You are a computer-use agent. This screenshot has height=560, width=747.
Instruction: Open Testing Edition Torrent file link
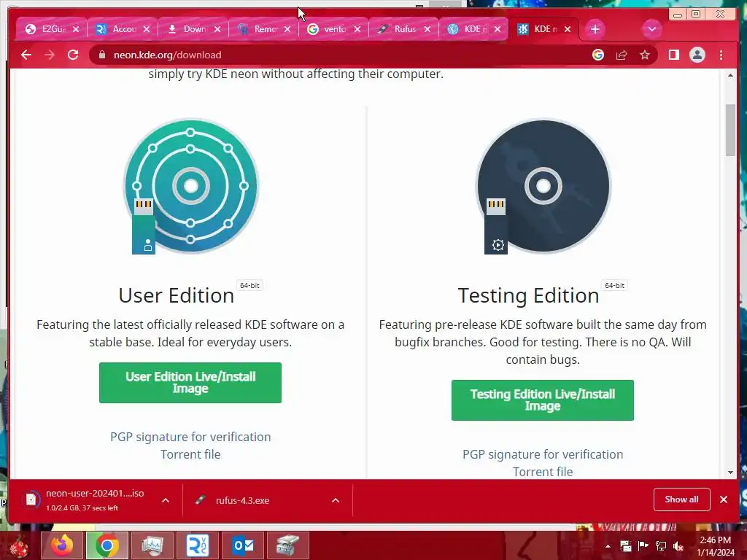click(543, 472)
